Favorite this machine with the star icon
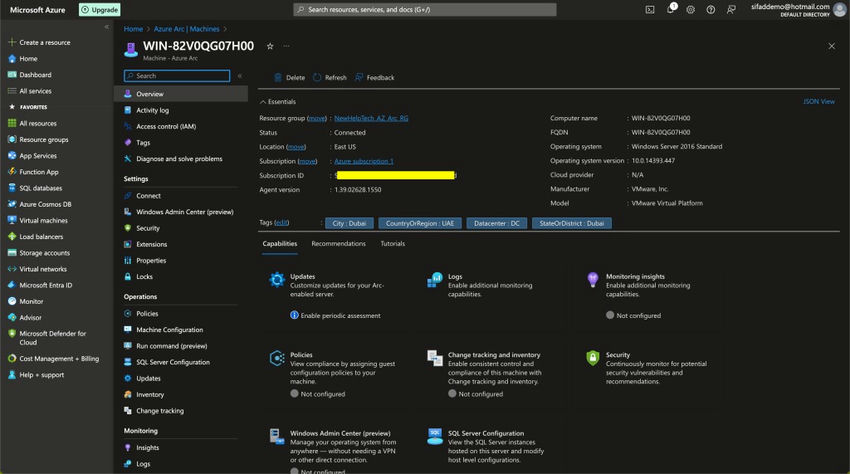The width and height of the screenshot is (850, 474). 270,46
